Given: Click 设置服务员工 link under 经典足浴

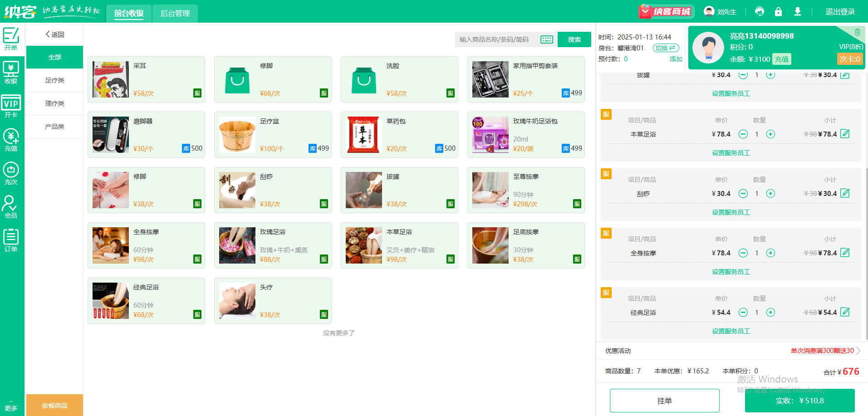Looking at the screenshot, I should (x=731, y=331).
